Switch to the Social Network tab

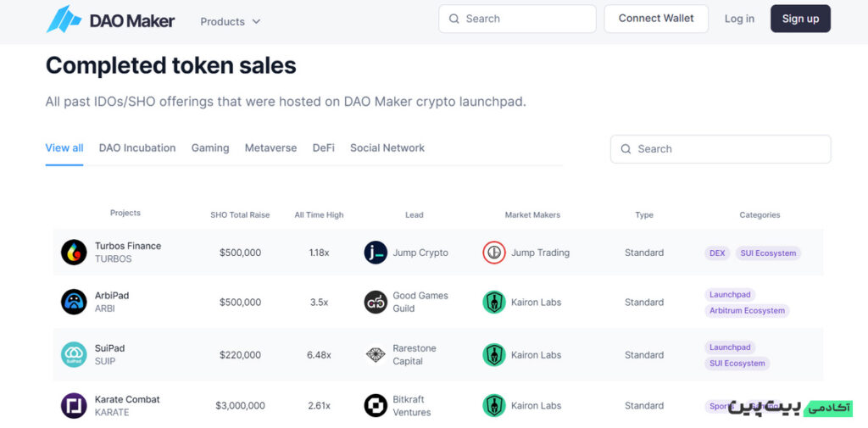click(387, 147)
